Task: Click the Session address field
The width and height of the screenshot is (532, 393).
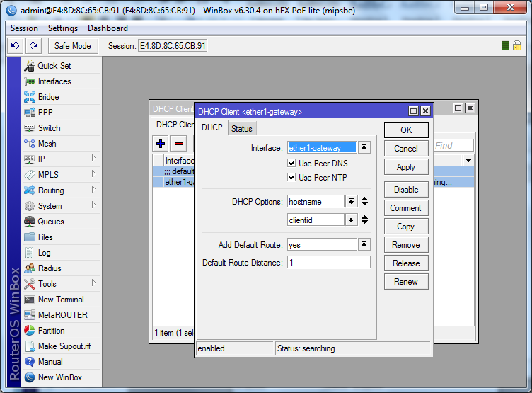Action: pos(173,46)
